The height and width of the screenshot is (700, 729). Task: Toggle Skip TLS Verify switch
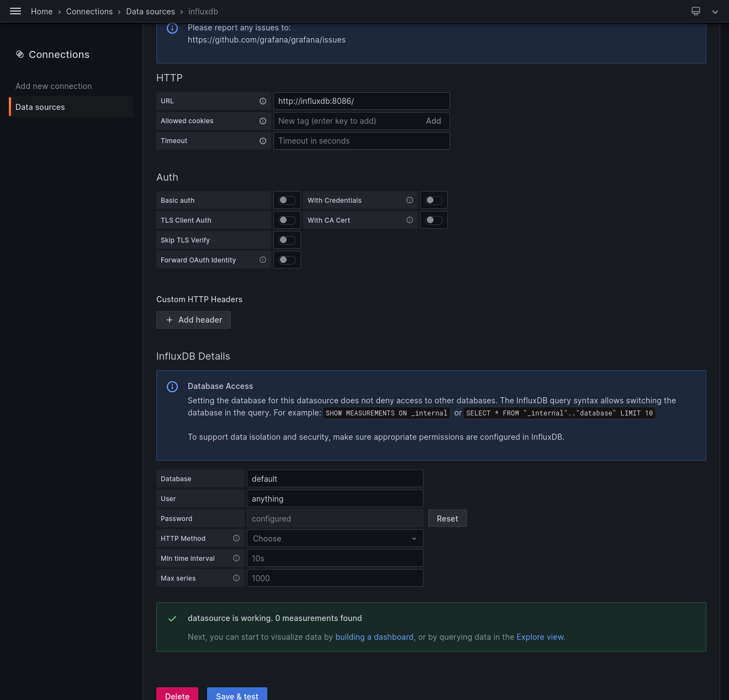[x=287, y=240]
